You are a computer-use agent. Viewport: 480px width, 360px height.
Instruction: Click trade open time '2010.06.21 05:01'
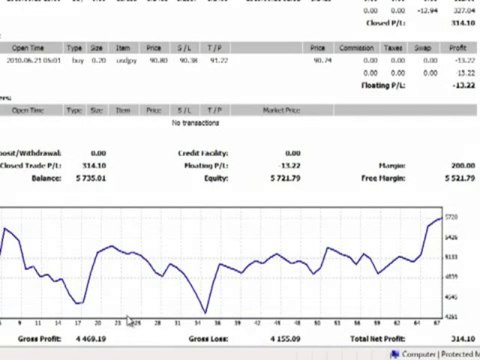pyautogui.click(x=33, y=60)
